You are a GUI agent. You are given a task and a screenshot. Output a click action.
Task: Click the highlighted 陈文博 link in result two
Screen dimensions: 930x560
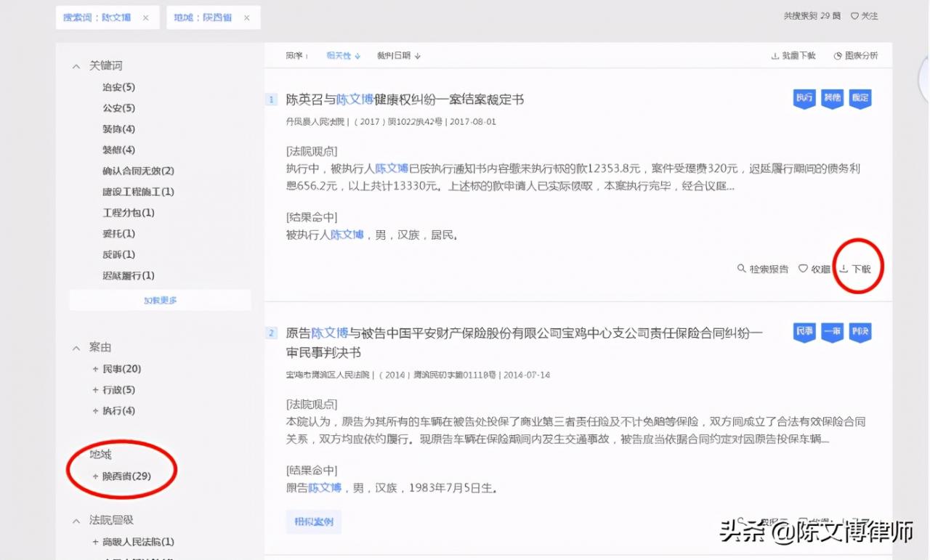coord(328,333)
